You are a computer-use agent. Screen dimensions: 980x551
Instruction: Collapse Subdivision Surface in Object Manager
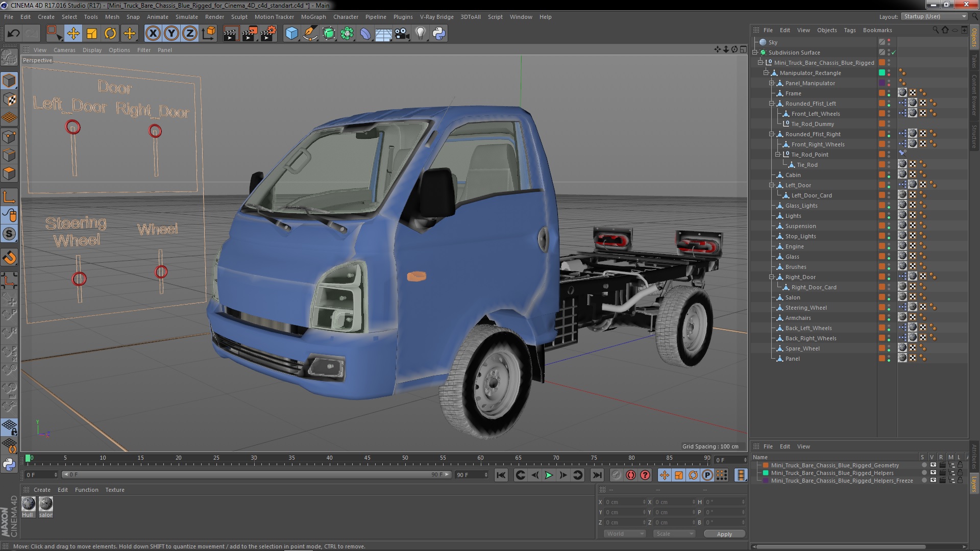[x=755, y=53]
